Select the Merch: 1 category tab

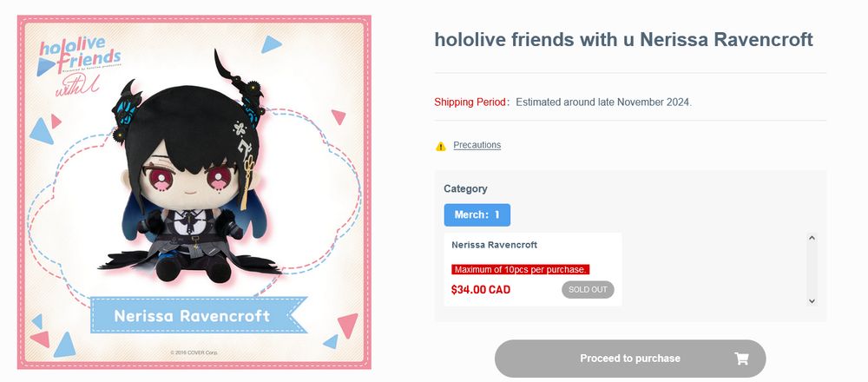pyautogui.click(x=477, y=214)
